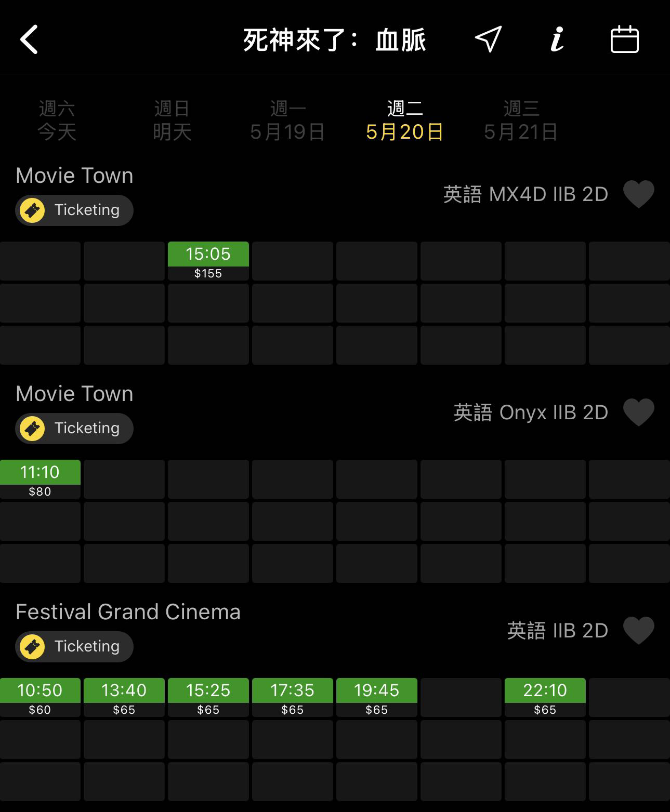Viewport: 670px width, 812px height.
Task: Select the 週一 5月19日 date tab
Action: 287,121
